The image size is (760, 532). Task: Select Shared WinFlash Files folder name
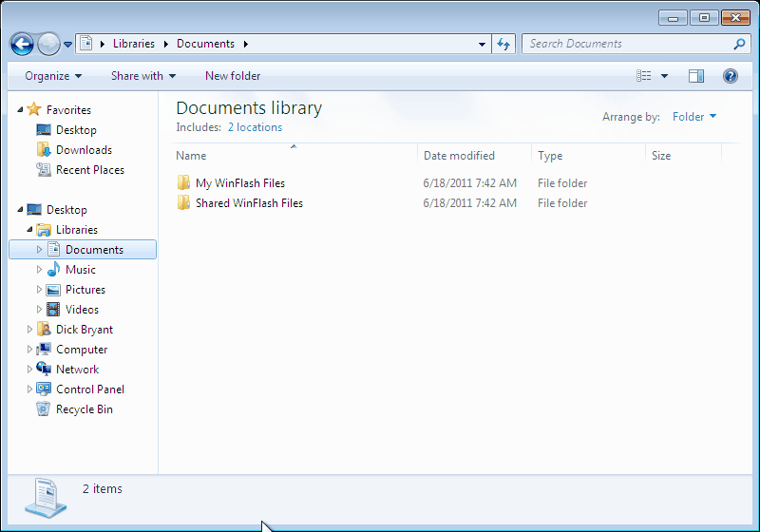[x=249, y=203]
